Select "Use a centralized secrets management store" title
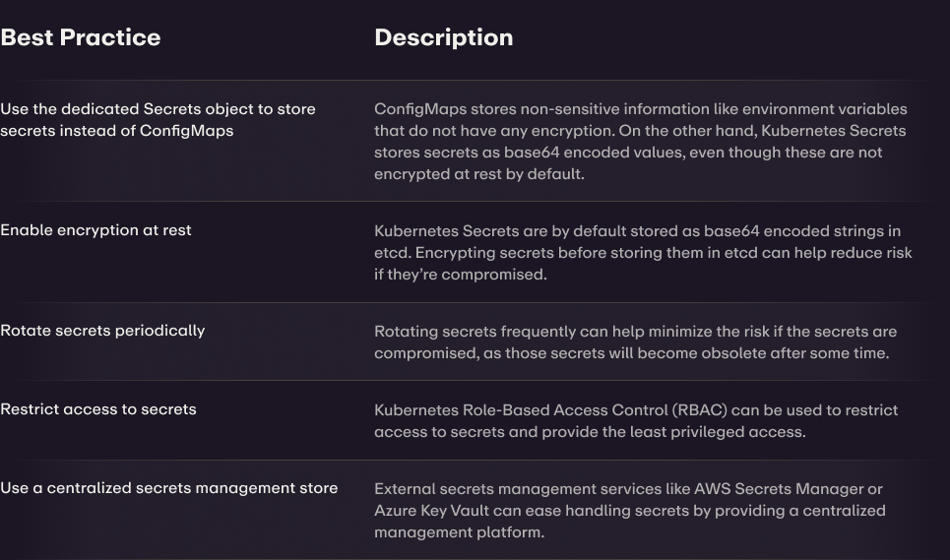The width and height of the screenshot is (950, 560). tap(169, 488)
